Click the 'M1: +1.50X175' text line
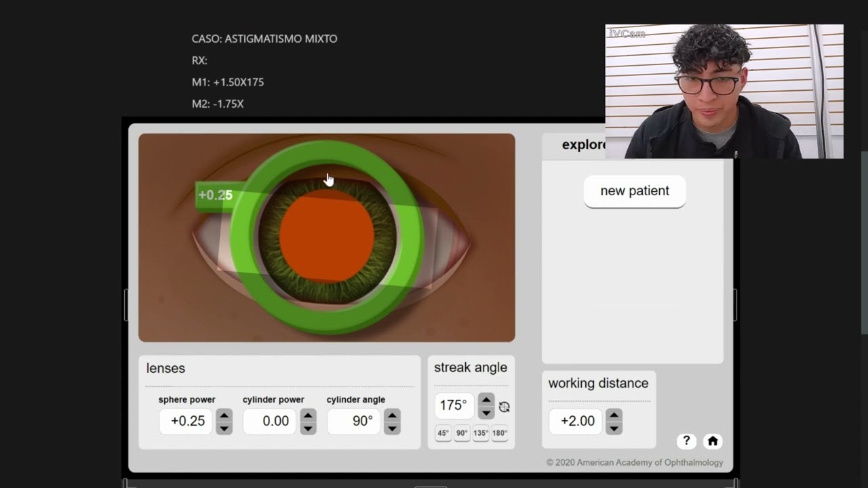868x488 pixels. click(x=228, y=82)
